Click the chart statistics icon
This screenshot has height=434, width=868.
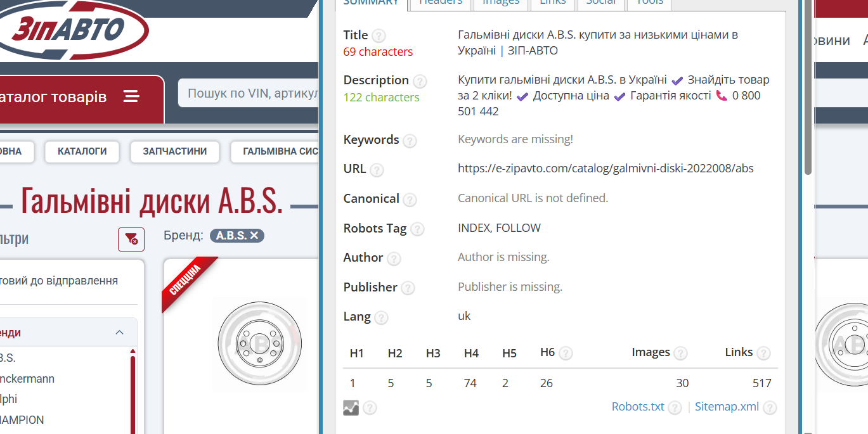click(x=351, y=407)
